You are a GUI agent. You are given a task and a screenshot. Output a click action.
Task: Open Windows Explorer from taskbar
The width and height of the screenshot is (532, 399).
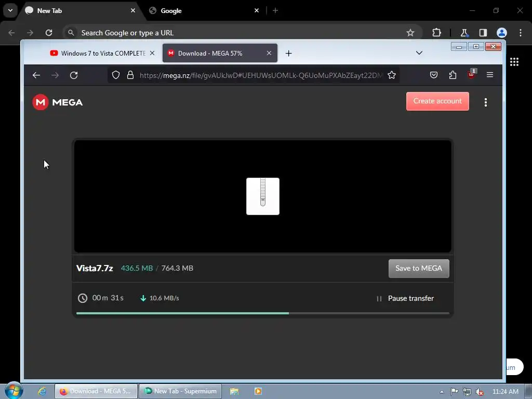click(x=234, y=391)
